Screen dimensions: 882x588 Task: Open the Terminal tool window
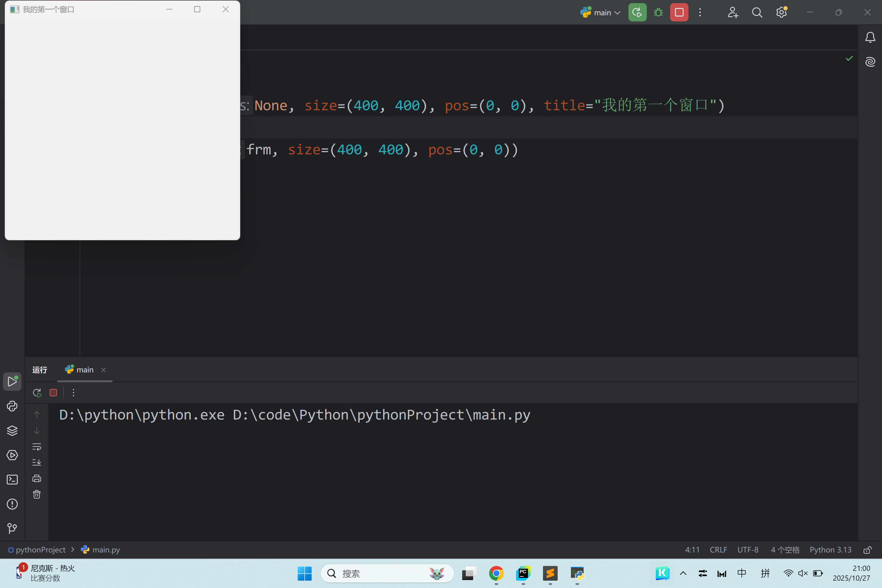click(12, 480)
